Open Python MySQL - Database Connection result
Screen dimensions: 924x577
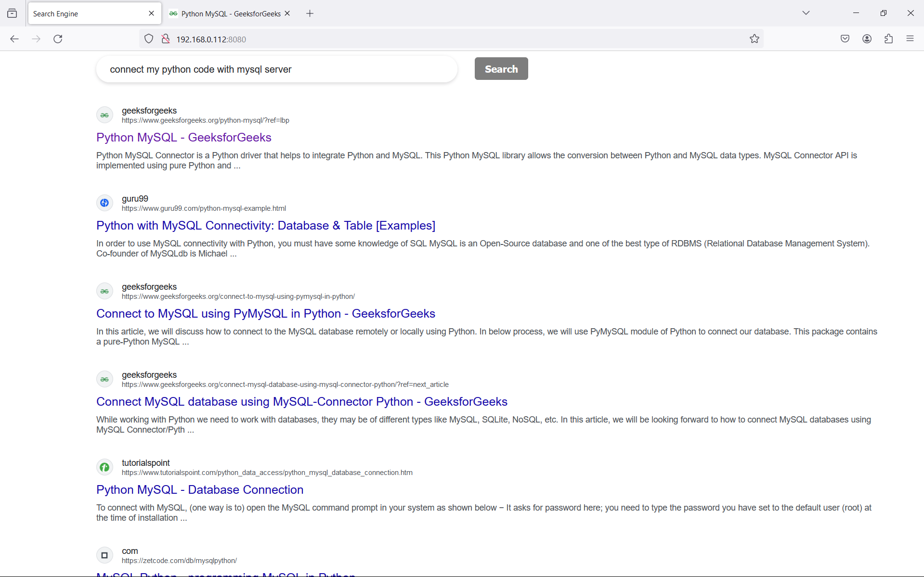pos(200,490)
